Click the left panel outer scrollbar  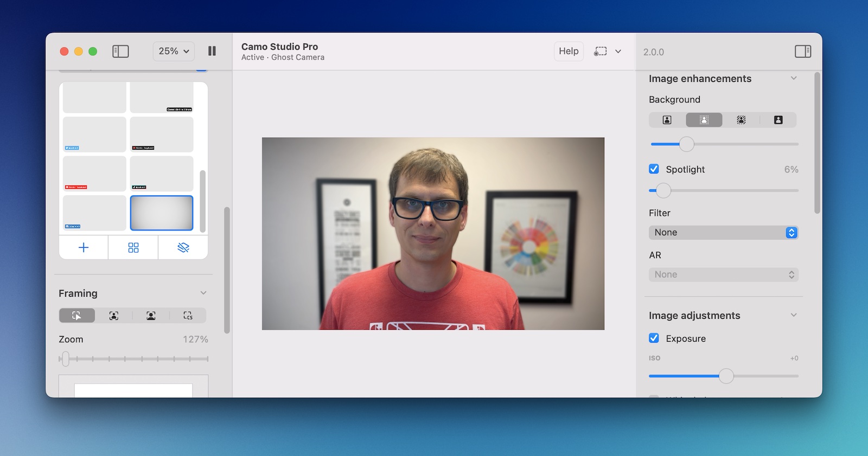click(x=227, y=270)
